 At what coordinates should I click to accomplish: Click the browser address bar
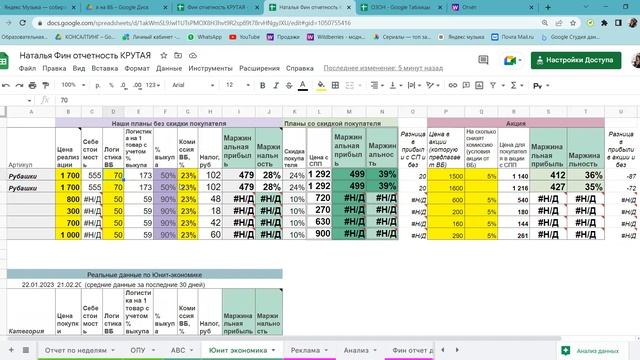coord(286,23)
